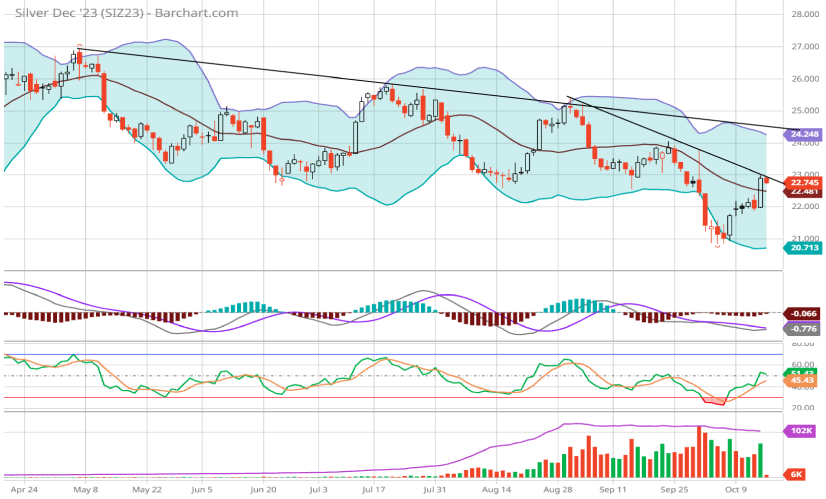This screenshot has width=826, height=499.
Task: Click the May 8 date on time axis
Action: (84, 491)
